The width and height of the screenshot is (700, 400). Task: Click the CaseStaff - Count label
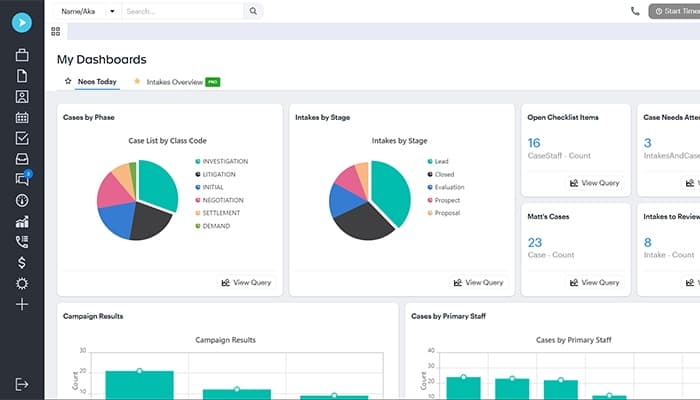pyautogui.click(x=559, y=156)
